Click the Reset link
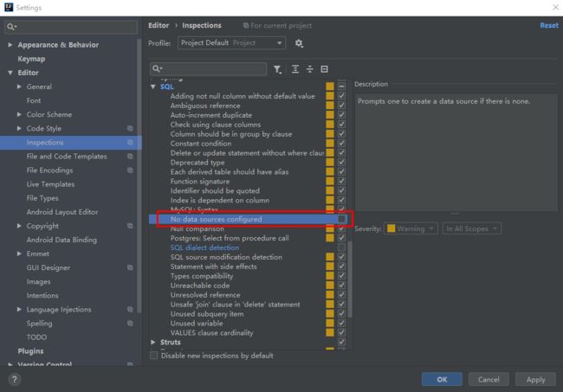563x392 pixels. tap(548, 26)
